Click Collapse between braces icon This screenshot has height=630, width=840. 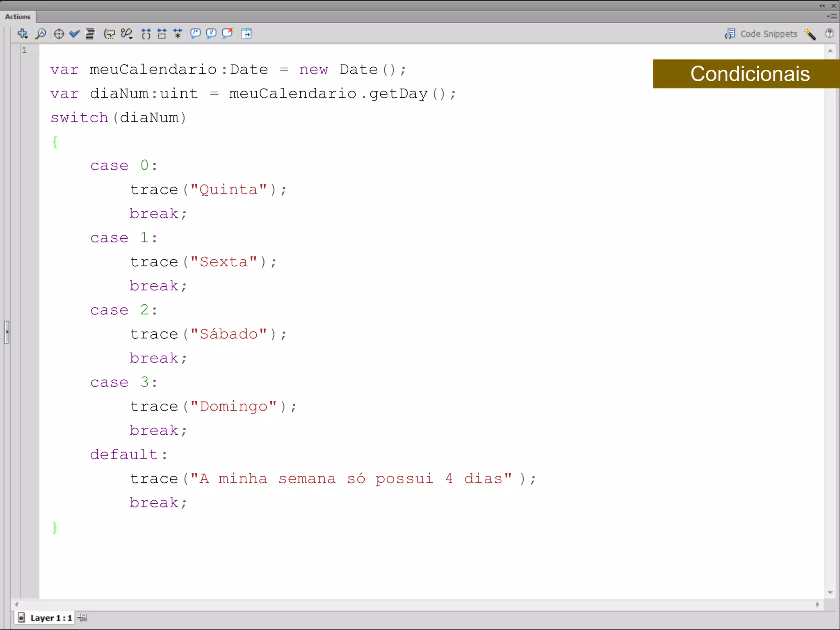pos(146,34)
